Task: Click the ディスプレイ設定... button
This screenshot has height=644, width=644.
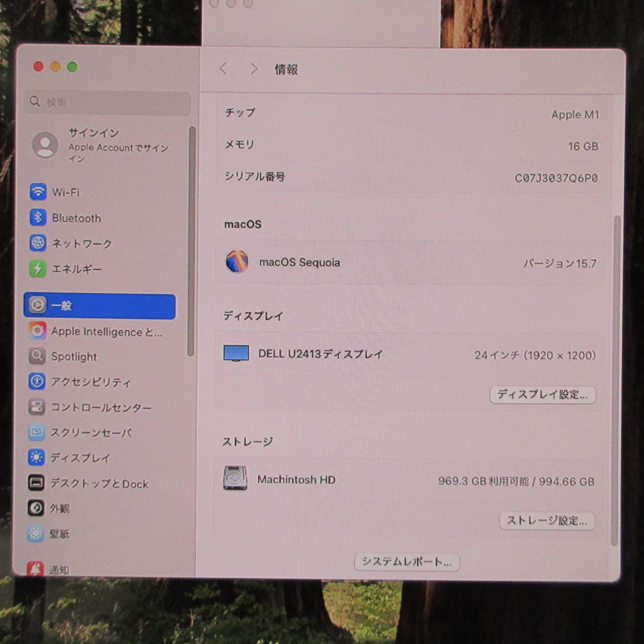Action: 543,394
